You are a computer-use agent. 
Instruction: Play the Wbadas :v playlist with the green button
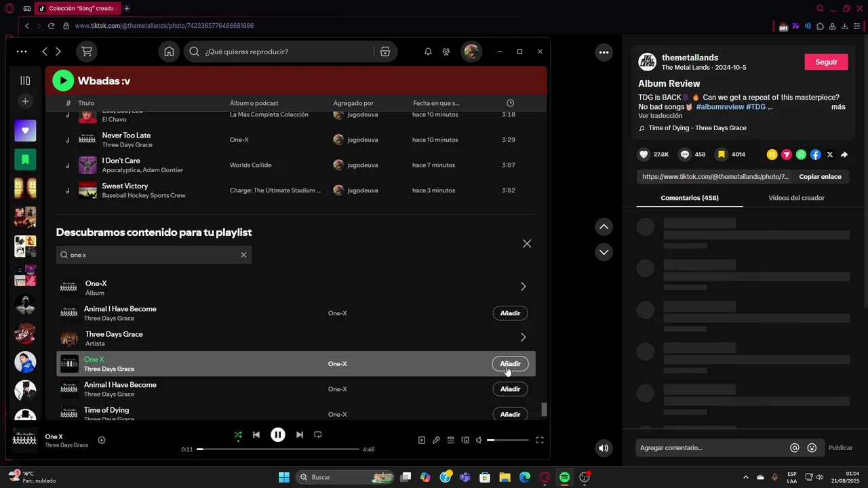click(63, 81)
